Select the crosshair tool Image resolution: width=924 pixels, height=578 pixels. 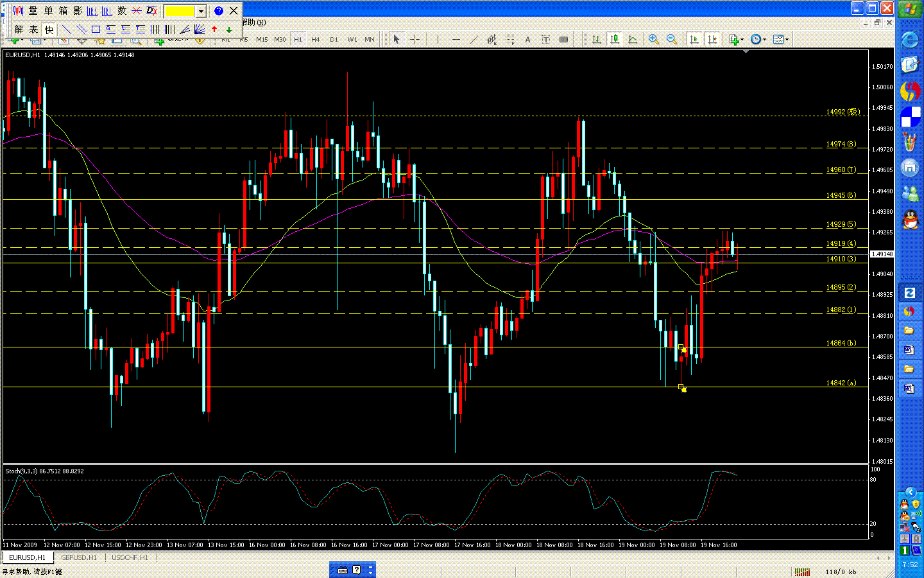(415, 40)
